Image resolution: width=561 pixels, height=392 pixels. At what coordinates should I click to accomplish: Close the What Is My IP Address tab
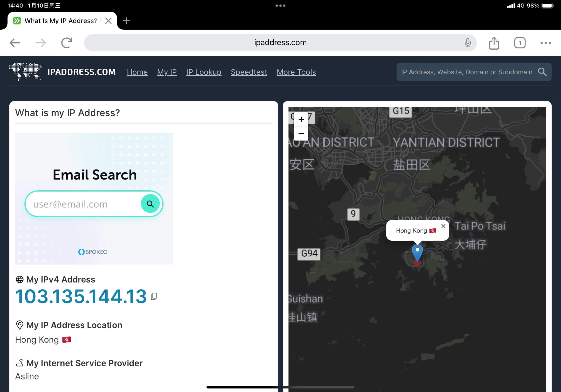[x=109, y=21]
